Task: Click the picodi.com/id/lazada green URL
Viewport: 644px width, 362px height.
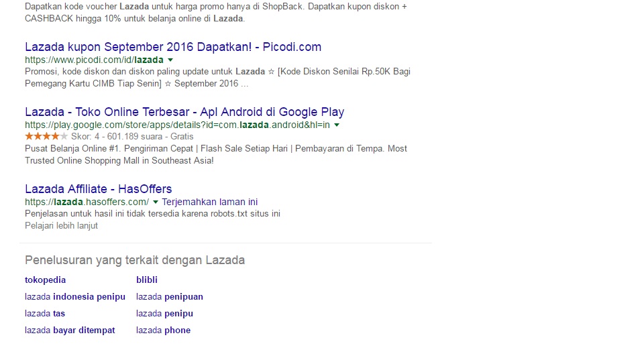Action: click(x=94, y=60)
